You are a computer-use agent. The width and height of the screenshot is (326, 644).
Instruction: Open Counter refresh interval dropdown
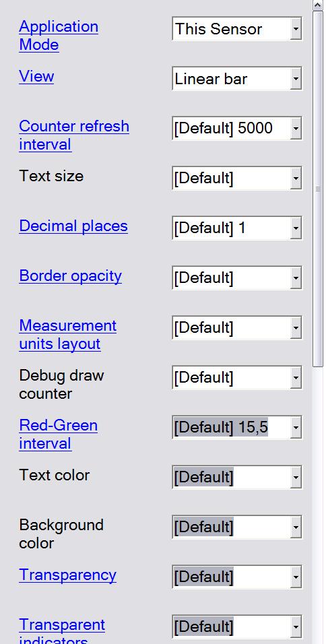coord(237,128)
